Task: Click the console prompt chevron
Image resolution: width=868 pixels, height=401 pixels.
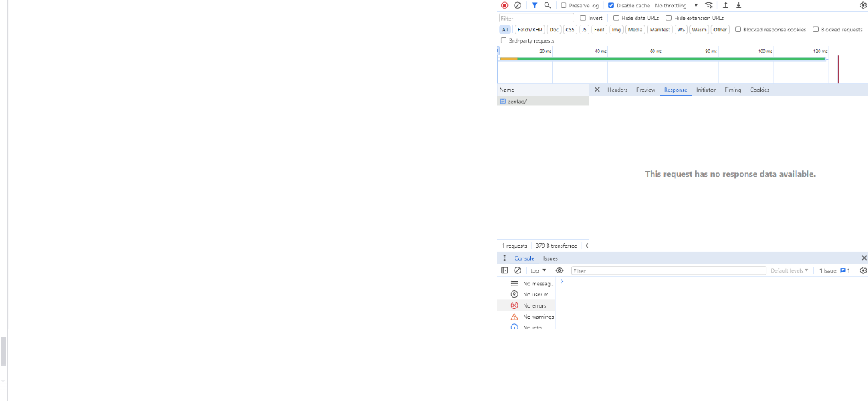Action: pos(562,282)
